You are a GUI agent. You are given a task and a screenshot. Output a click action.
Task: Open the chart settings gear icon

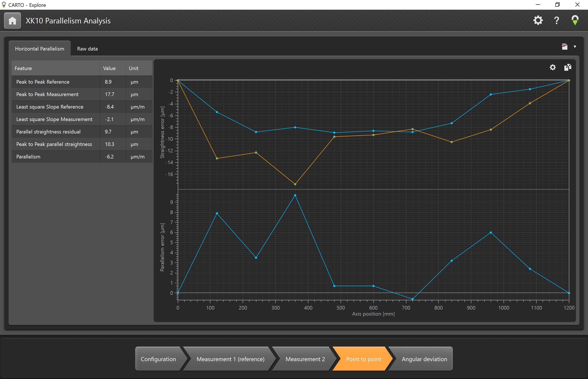click(x=553, y=68)
